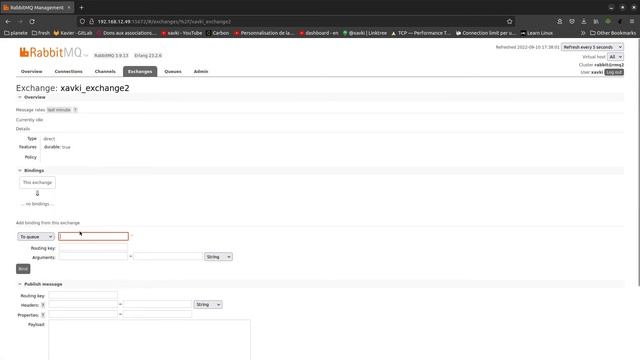640x360 pixels.
Task: Bookmark this page with the star icon
Action: click(509, 22)
